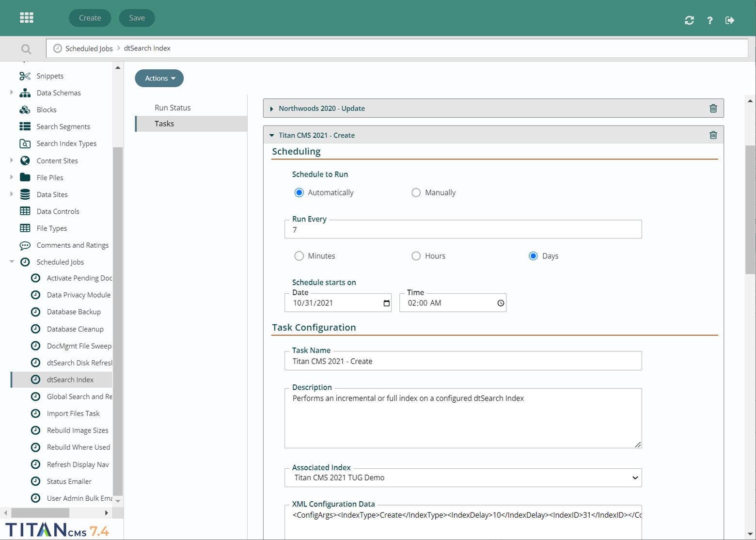Click the Data Sites database icon

coord(25,194)
